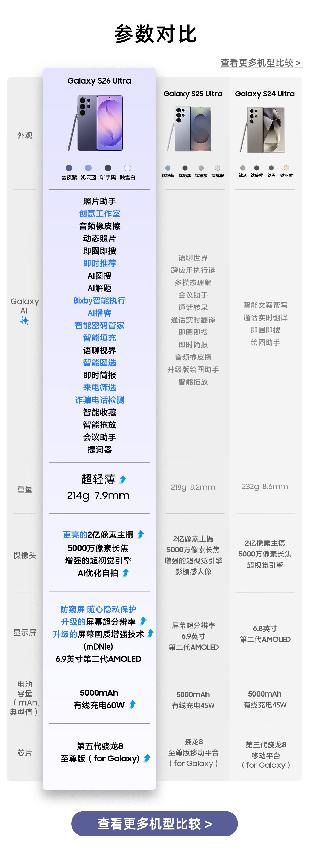Click the top '查看更多机型比较 >' link
309x868 pixels.
261,63
